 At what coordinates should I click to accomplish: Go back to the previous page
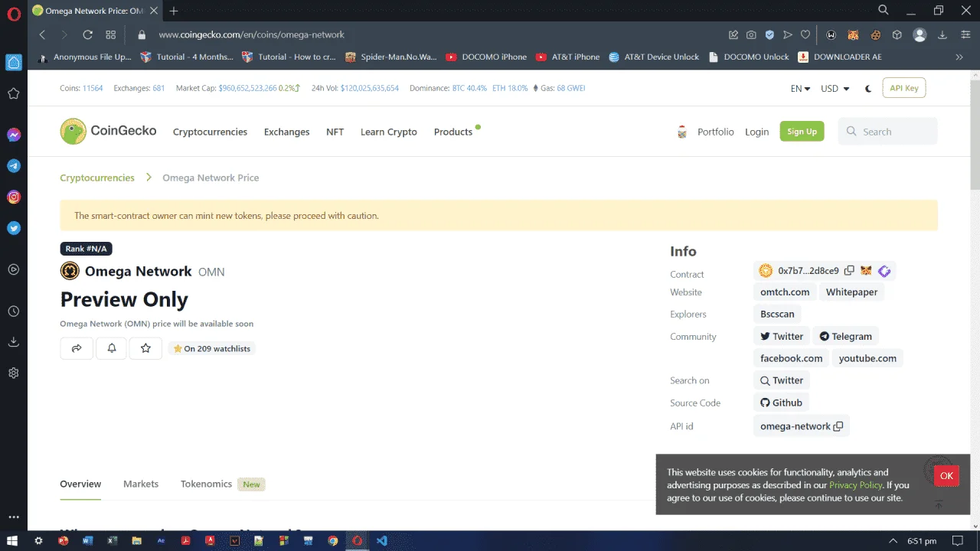42,34
